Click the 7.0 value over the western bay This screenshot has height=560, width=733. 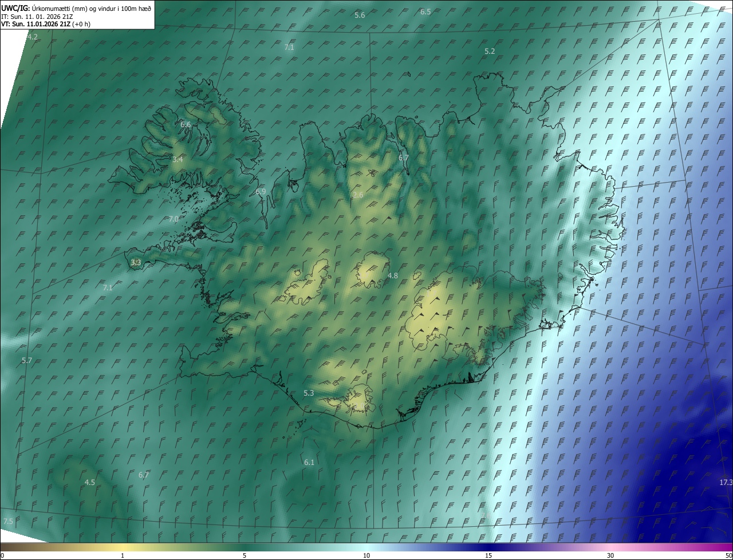(x=174, y=219)
